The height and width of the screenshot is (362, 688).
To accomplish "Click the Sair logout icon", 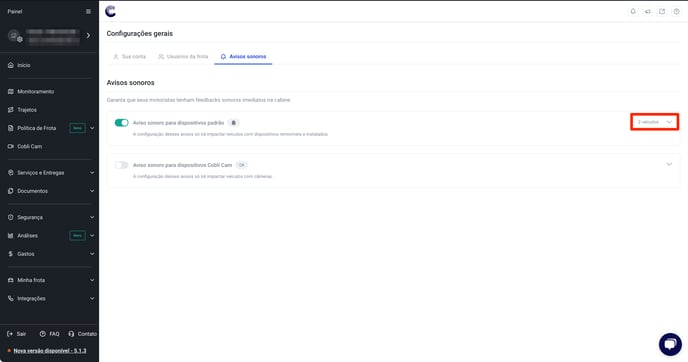I will point(10,334).
